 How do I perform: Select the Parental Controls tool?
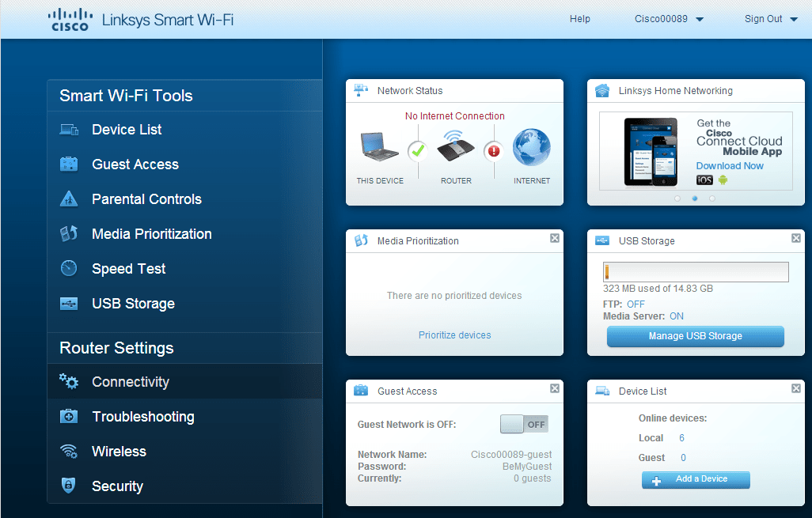[70, 199]
